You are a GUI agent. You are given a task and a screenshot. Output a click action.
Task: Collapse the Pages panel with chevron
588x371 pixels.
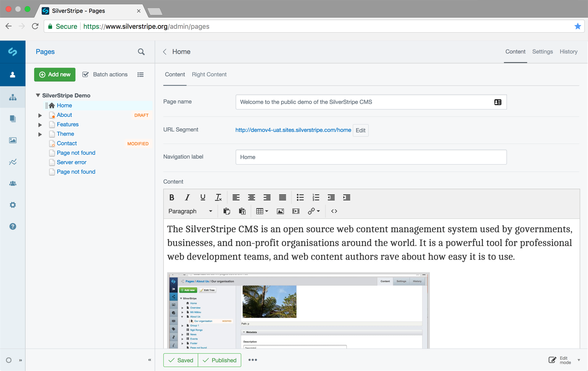(x=149, y=360)
